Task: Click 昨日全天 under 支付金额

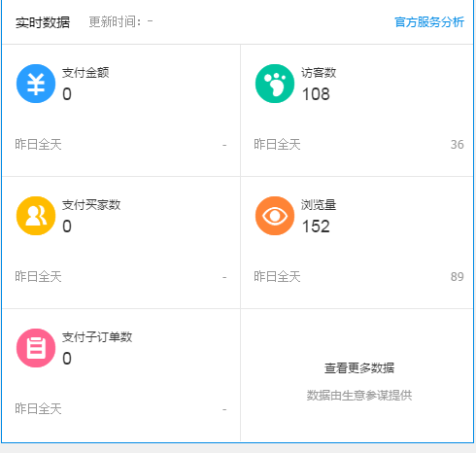Action: coord(38,144)
